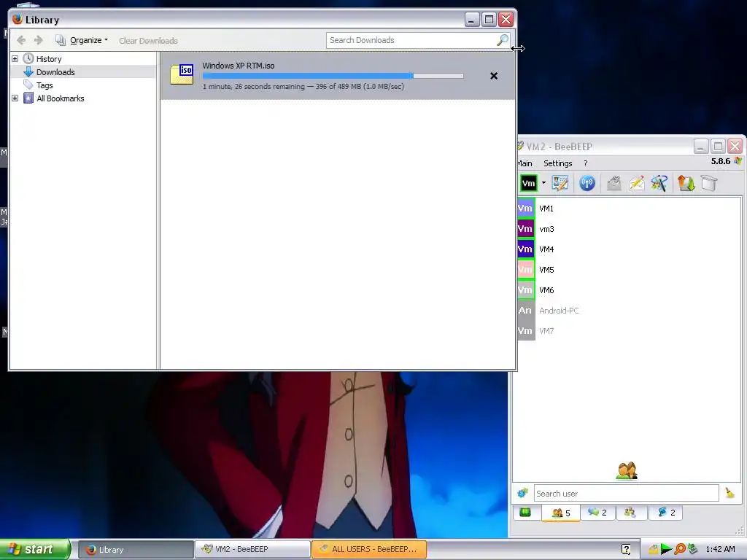Click the magnifier icon in Search Downloads

pyautogui.click(x=502, y=40)
